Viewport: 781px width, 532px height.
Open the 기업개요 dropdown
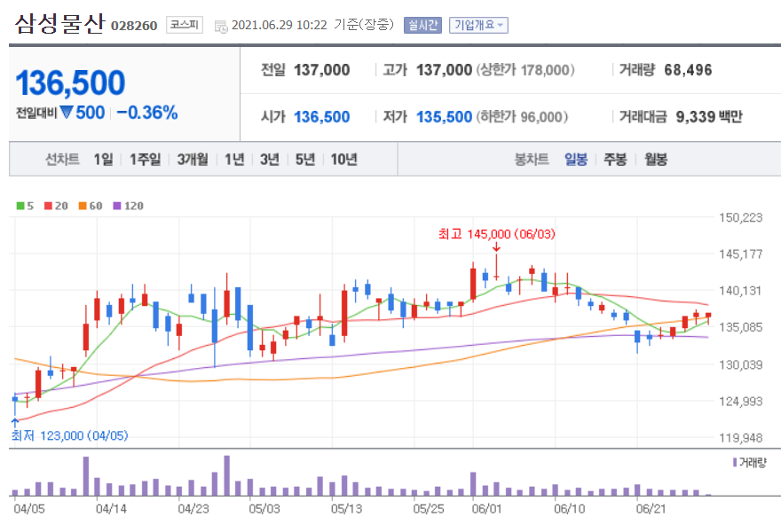pyautogui.click(x=478, y=25)
